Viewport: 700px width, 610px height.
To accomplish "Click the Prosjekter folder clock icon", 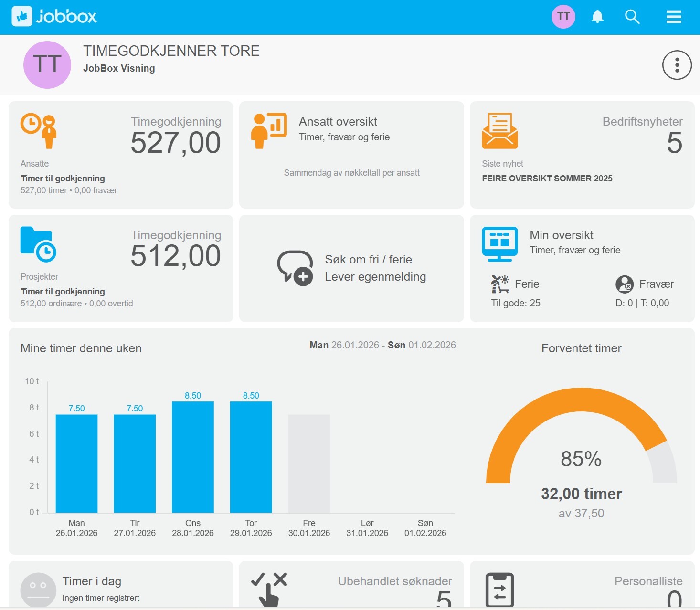I will coord(38,244).
